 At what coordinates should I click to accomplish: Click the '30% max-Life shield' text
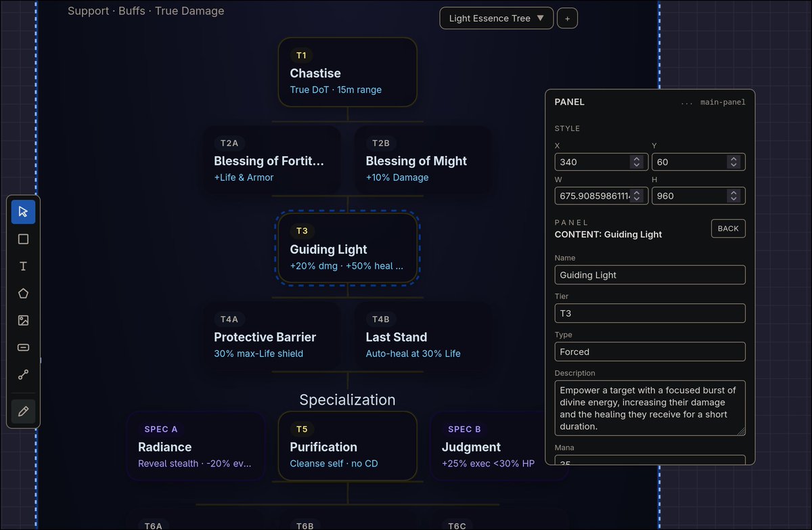point(258,353)
